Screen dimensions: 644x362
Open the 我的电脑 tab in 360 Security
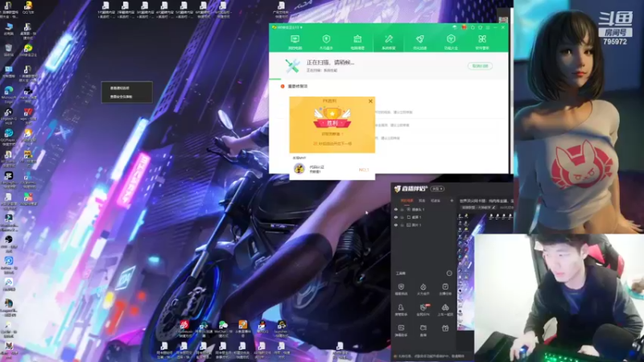point(295,43)
